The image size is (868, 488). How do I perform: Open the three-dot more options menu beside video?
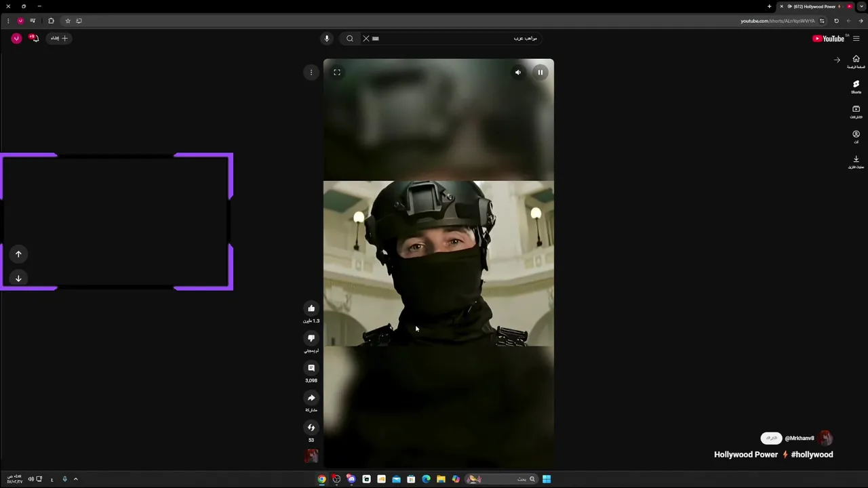coord(311,72)
